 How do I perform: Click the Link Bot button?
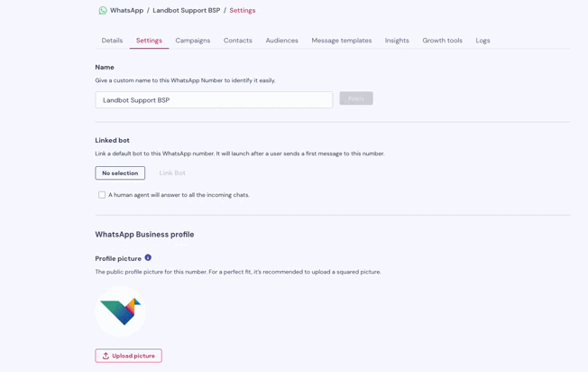click(172, 173)
